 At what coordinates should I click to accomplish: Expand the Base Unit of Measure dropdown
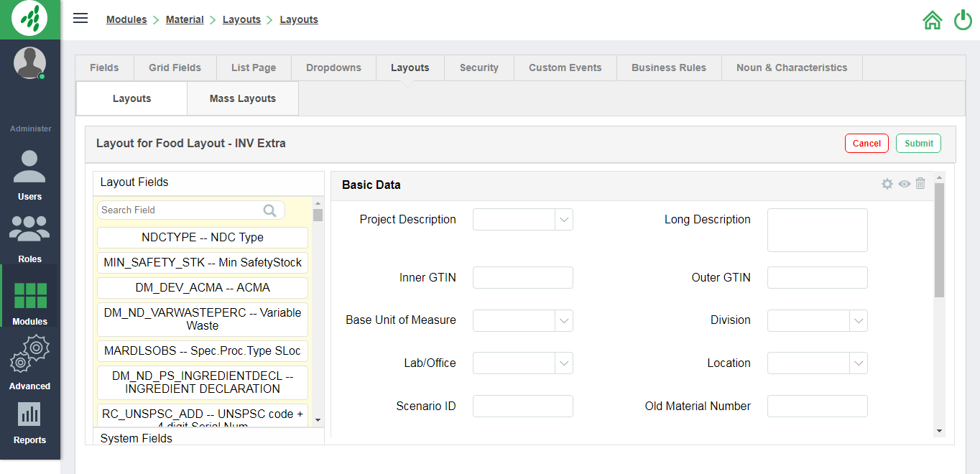pos(565,320)
